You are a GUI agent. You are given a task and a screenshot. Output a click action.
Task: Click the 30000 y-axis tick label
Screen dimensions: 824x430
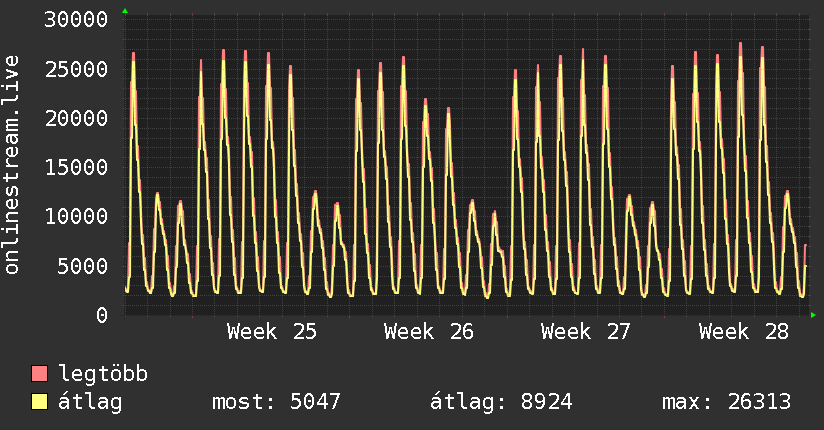(76, 20)
